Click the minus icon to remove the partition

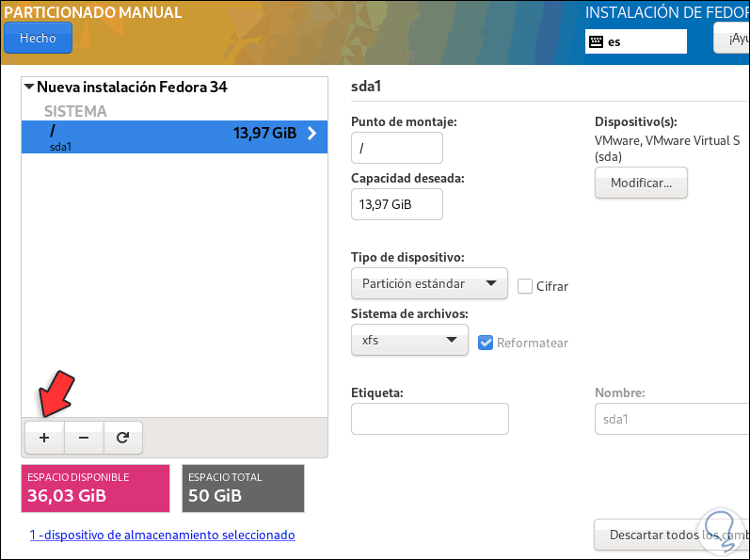[x=84, y=438]
